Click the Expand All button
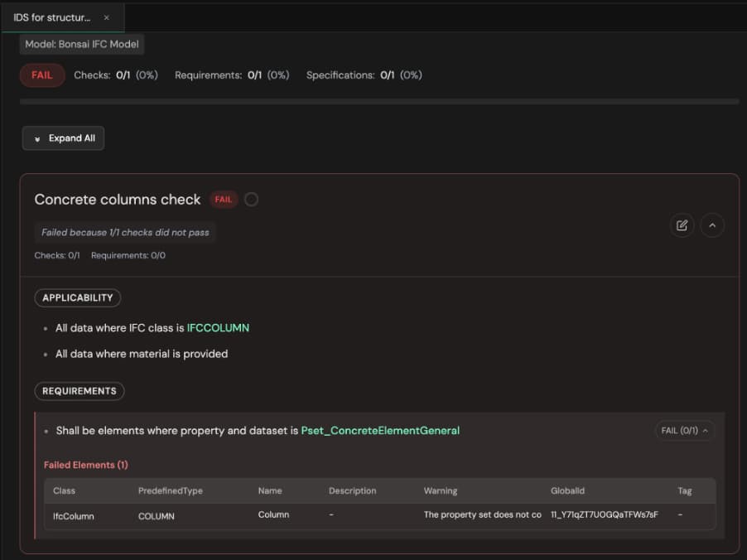Image resolution: width=747 pixels, height=560 pixels. 63,138
